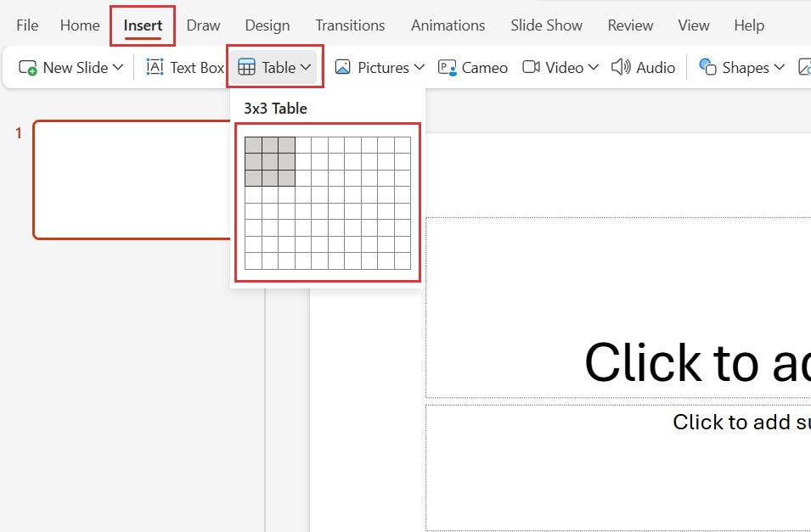The height and width of the screenshot is (532, 811).
Task: Click the 3x3 cell in table grid
Action: tap(286, 178)
